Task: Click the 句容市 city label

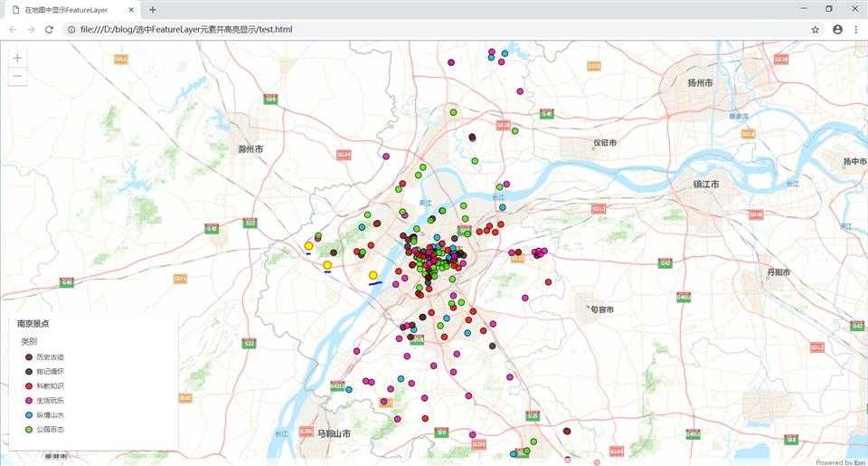Action: (602, 309)
